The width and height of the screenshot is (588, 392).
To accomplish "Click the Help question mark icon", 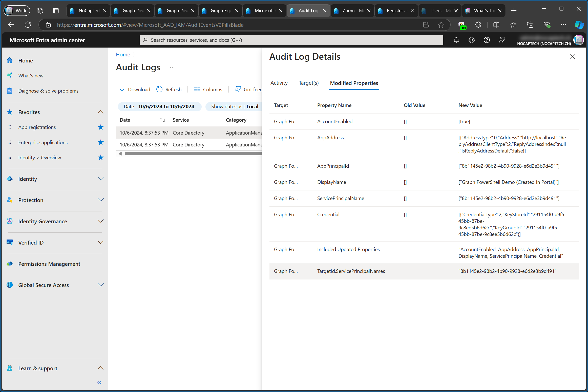I will (x=487, y=40).
